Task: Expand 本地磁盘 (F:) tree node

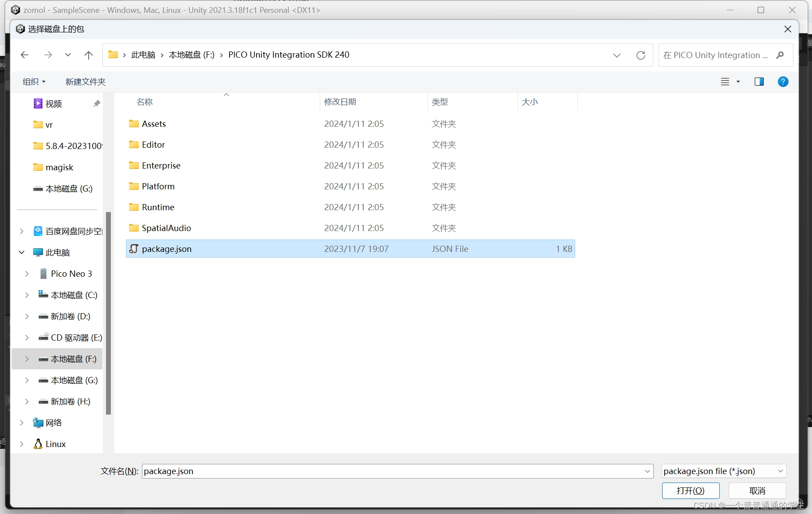Action: click(27, 359)
